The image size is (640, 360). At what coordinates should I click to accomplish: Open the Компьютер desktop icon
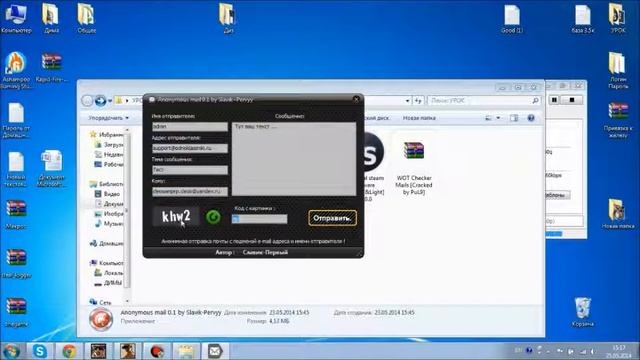16,18
